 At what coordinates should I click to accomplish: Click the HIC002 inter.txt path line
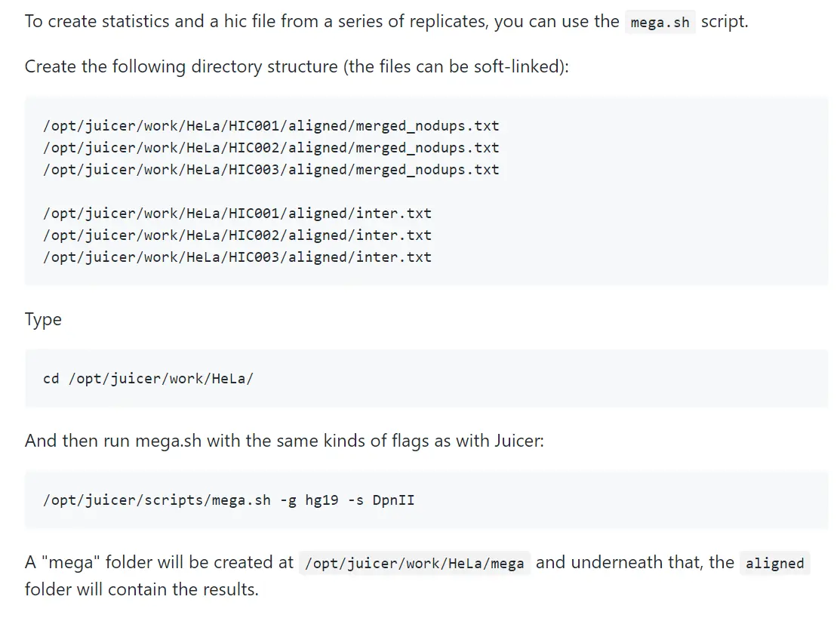[x=237, y=235]
